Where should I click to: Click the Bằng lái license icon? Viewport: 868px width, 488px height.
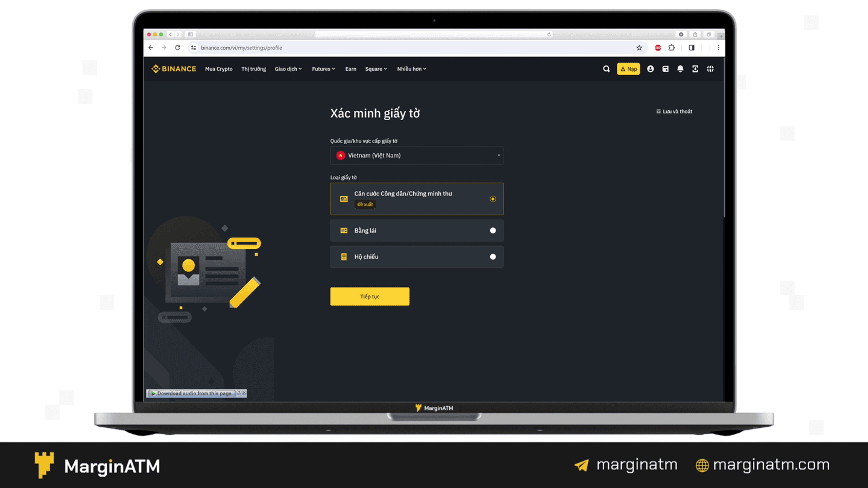[x=344, y=230]
